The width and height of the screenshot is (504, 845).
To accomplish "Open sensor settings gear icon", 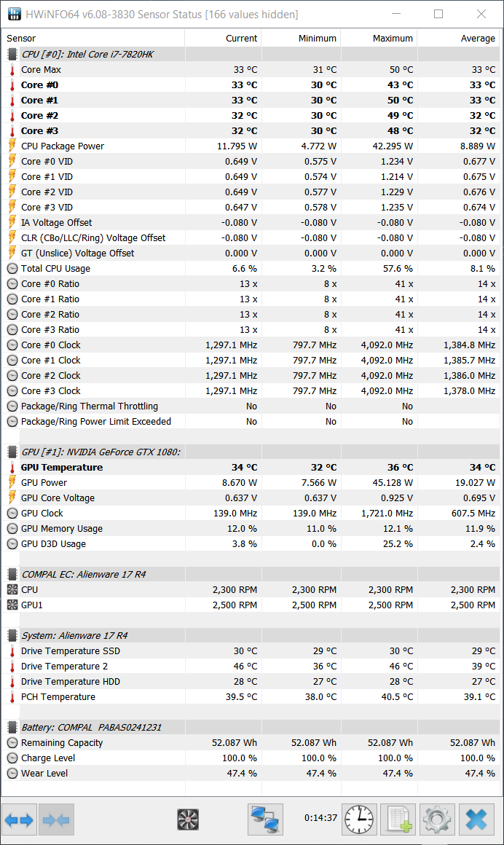I will tap(436, 820).
